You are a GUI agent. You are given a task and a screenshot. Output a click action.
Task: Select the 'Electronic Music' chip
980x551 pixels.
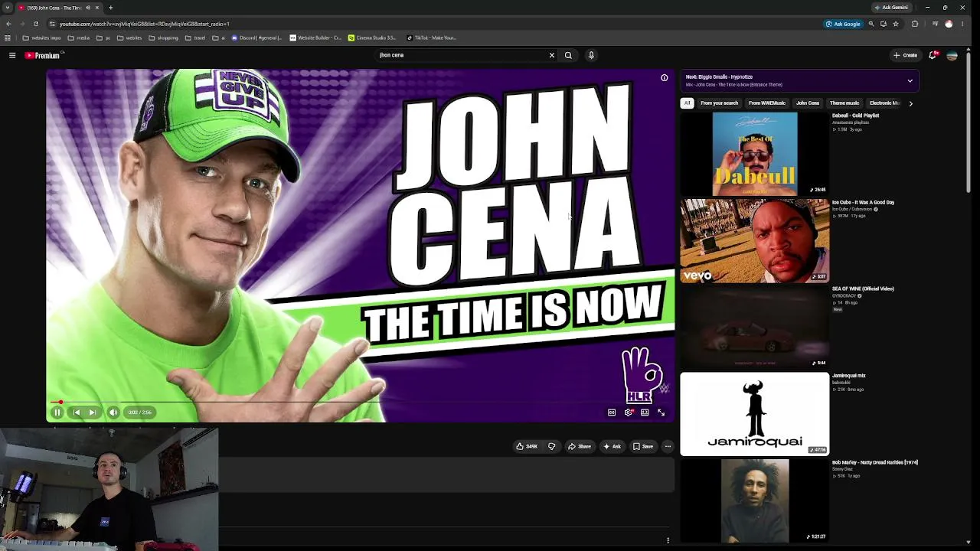click(x=885, y=103)
